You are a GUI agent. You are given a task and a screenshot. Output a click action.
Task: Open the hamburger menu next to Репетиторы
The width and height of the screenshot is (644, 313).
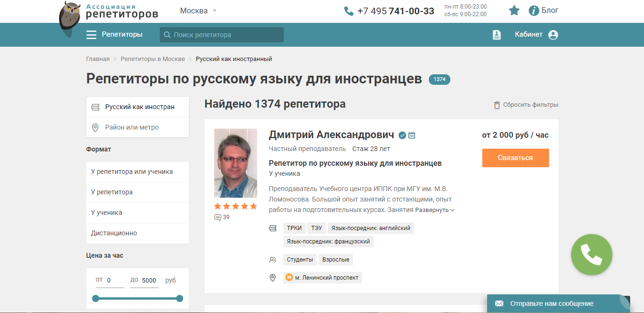(91, 34)
